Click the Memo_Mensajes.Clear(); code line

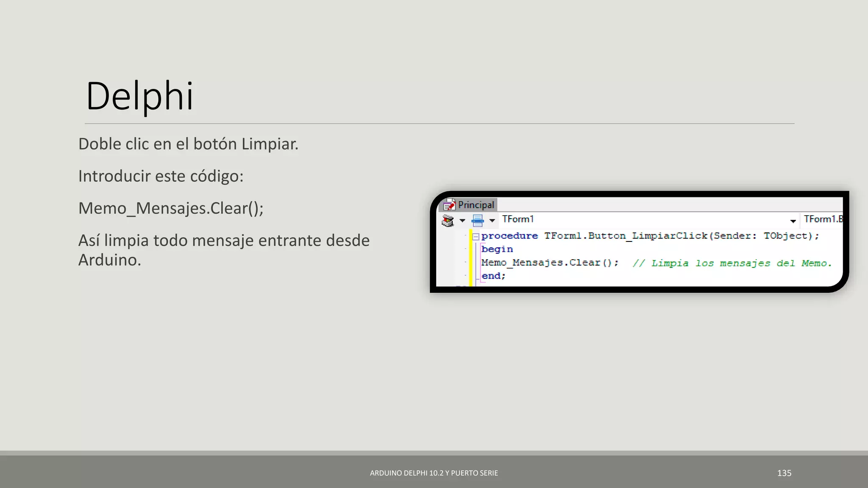point(550,263)
